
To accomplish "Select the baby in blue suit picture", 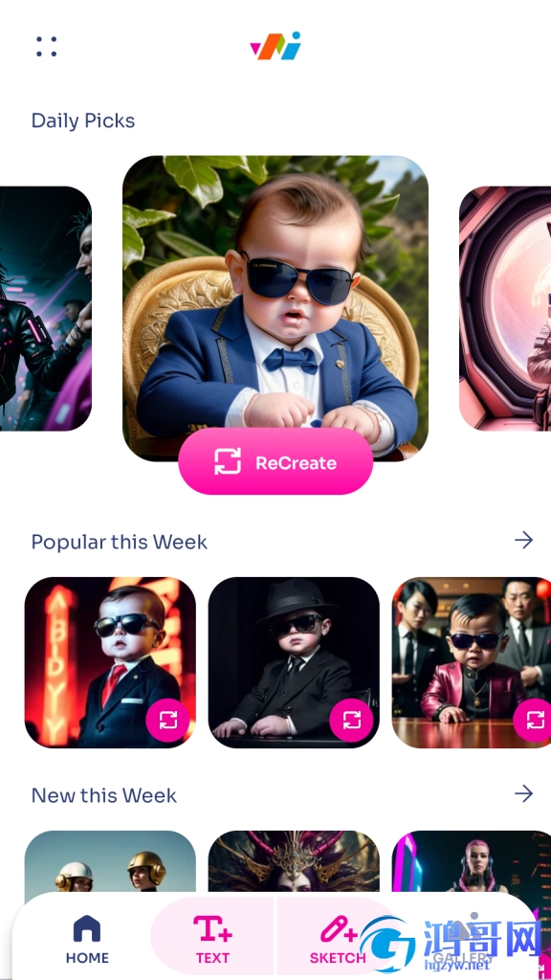I will (275, 300).
